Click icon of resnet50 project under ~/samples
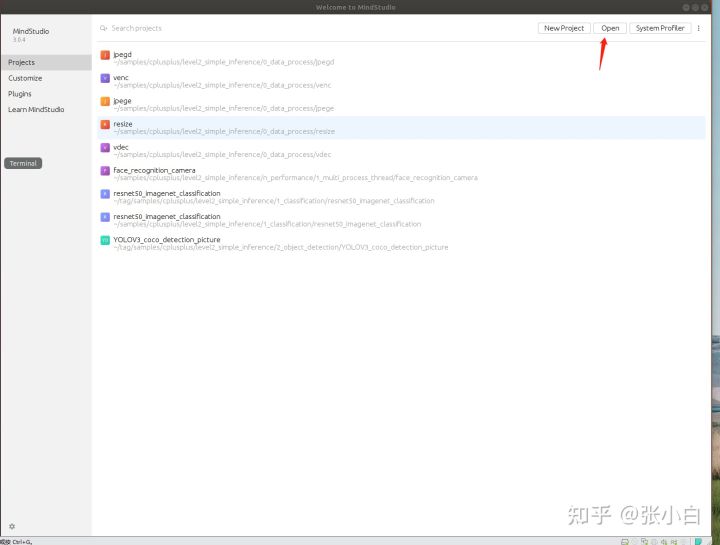 [105, 217]
